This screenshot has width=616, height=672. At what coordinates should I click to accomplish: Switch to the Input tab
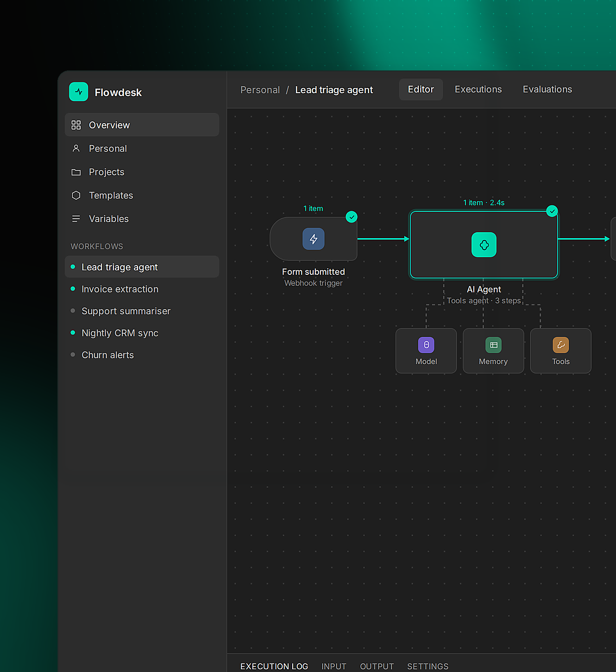click(334, 666)
